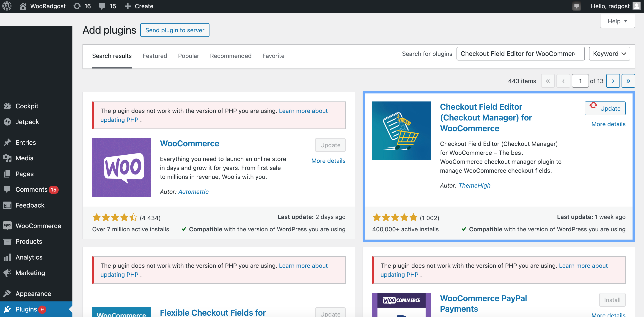Switch to the Popular tab
This screenshot has width=644, height=317.
tap(188, 56)
